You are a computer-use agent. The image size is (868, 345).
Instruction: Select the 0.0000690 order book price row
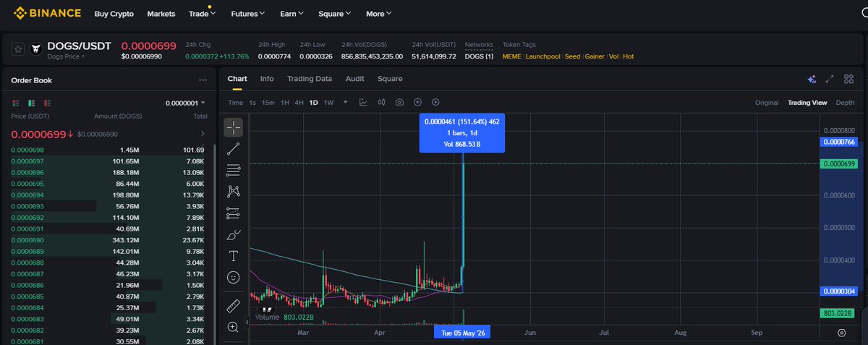[x=109, y=239]
